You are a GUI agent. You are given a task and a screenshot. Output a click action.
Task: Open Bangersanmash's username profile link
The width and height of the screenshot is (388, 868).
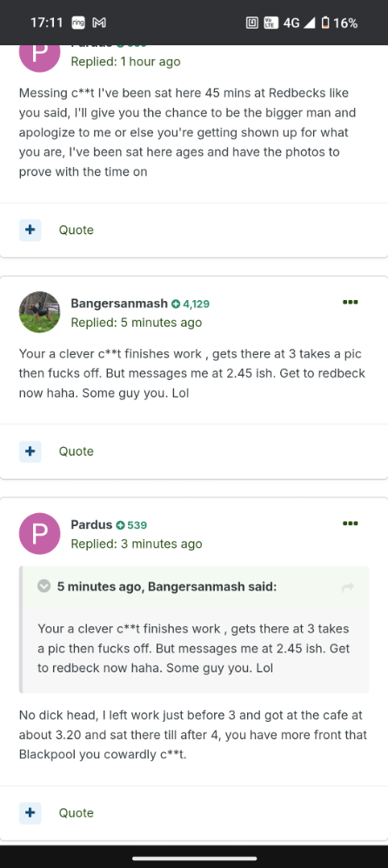[119, 304]
